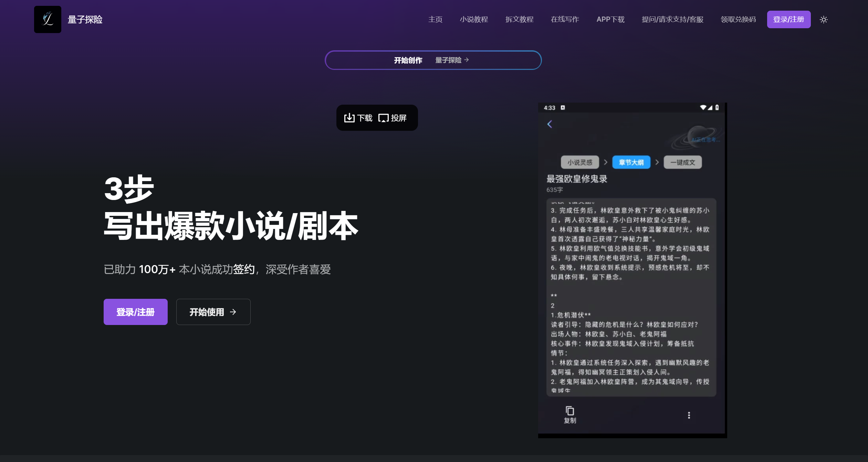The height and width of the screenshot is (462, 868).
Task: Click the 量子探险 logo icon
Action: click(x=48, y=19)
